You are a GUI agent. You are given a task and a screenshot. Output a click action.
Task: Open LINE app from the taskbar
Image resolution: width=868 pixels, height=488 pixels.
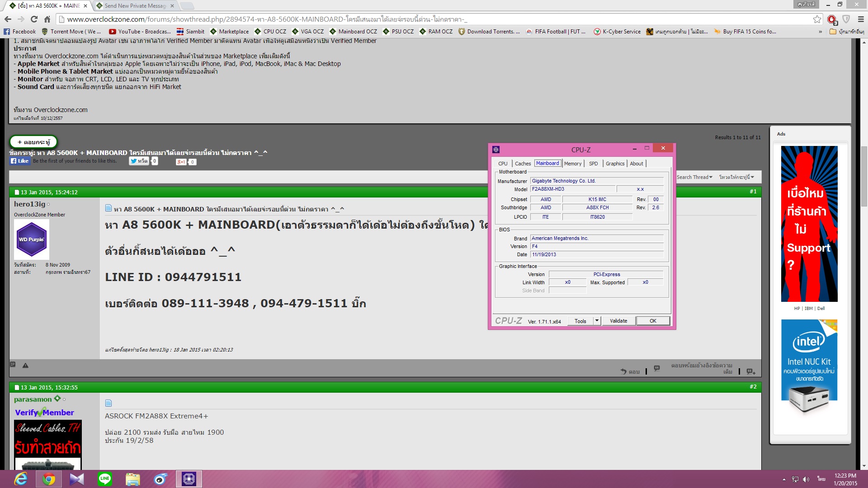click(x=105, y=479)
